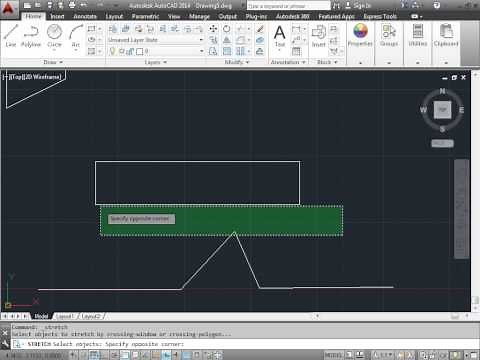Switch to the Output ribbon tab
Viewport: 480px width, 360px height.
tap(228, 16)
